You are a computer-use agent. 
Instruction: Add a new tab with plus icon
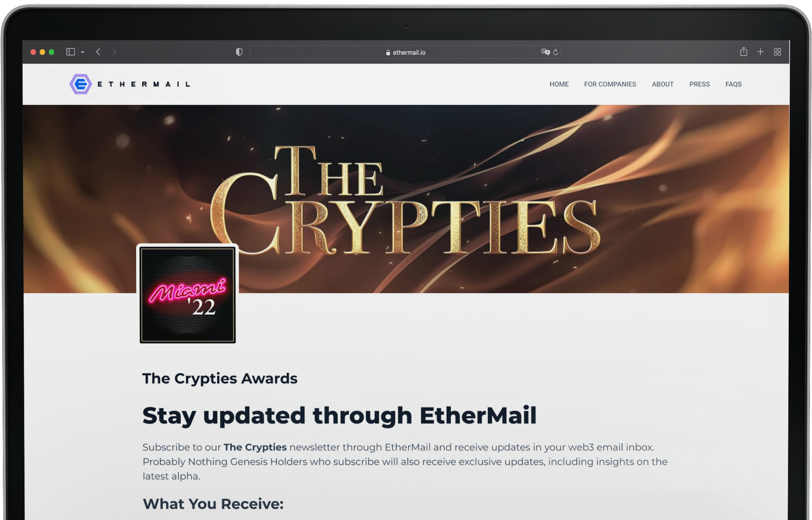click(761, 52)
